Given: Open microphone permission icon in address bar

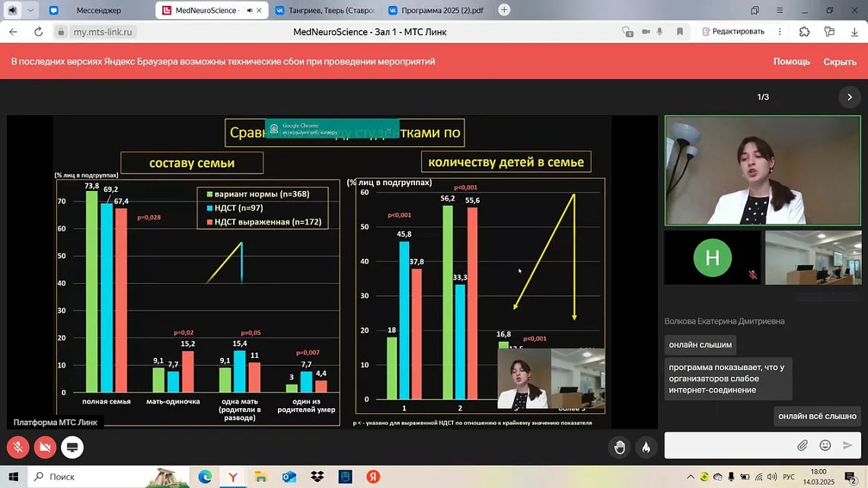Looking at the screenshot, I should [x=660, y=31].
